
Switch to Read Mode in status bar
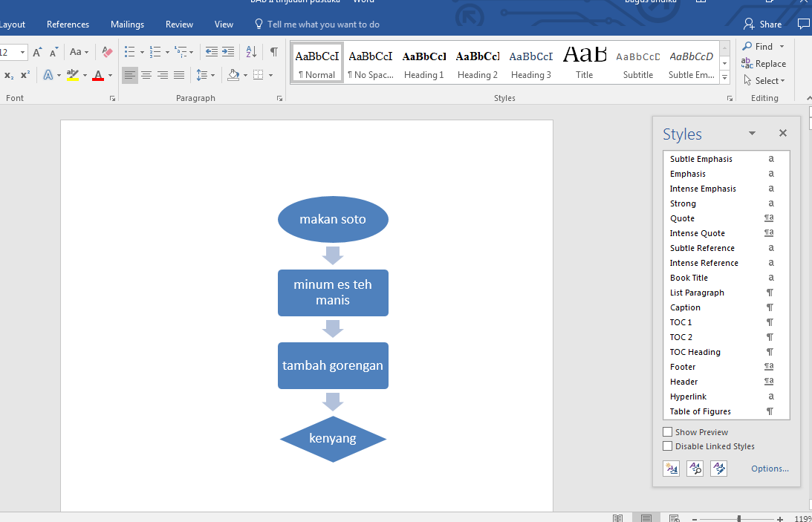pos(617,517)
